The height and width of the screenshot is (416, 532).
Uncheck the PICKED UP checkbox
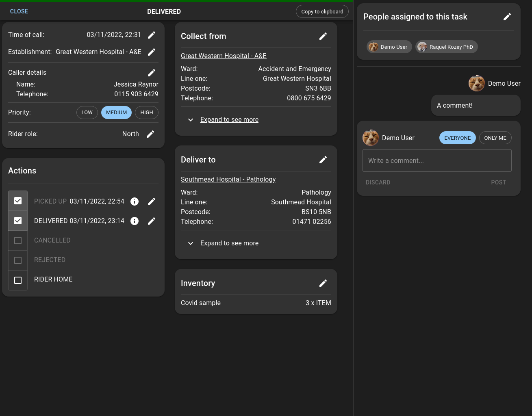(18, 200)
